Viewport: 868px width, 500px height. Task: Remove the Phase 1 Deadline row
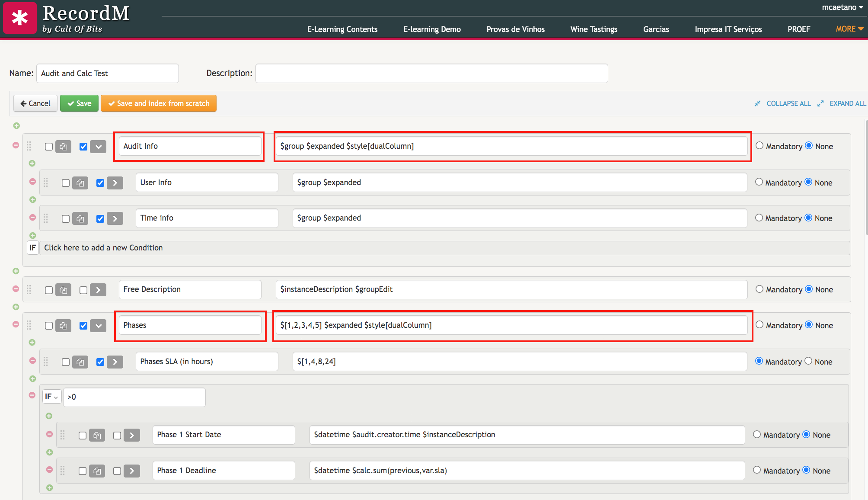[x=49, y=469]
